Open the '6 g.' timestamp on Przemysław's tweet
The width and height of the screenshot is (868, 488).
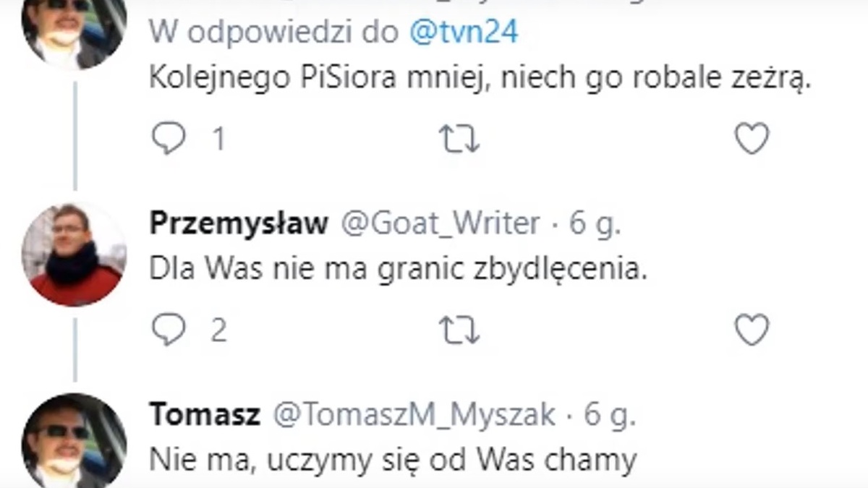coord(595,224)
